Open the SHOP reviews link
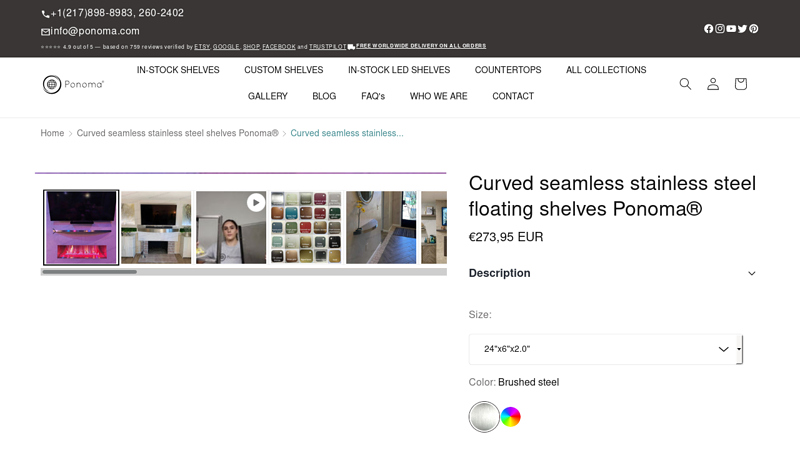 point(251,47)
